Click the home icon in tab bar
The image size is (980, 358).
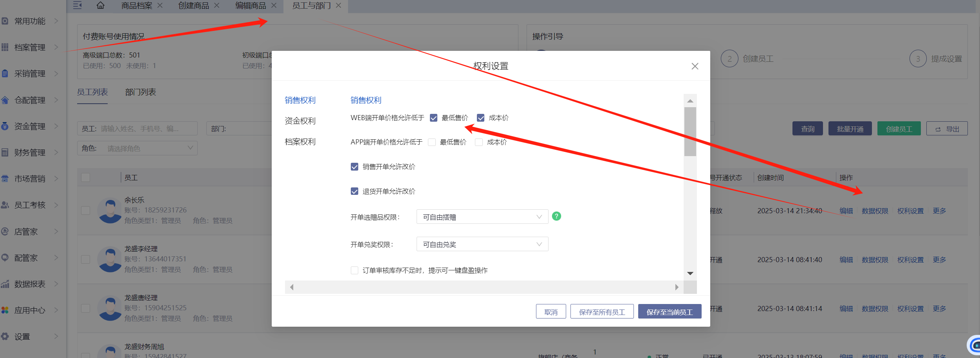coord(101,5)
